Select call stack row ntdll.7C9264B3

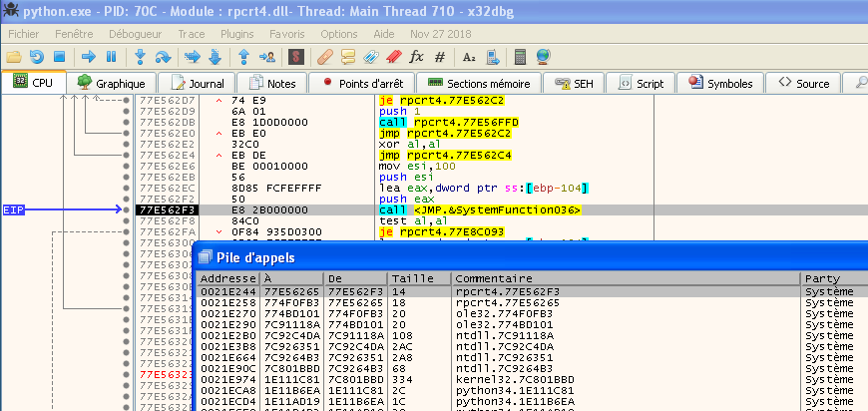pyautogui.click(x=532, y=368)
